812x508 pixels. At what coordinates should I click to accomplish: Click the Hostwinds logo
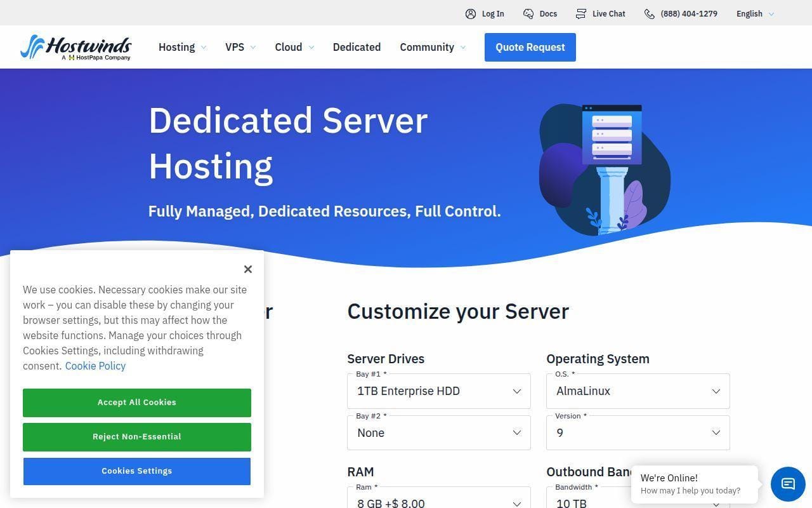click(x=75, y=47)
